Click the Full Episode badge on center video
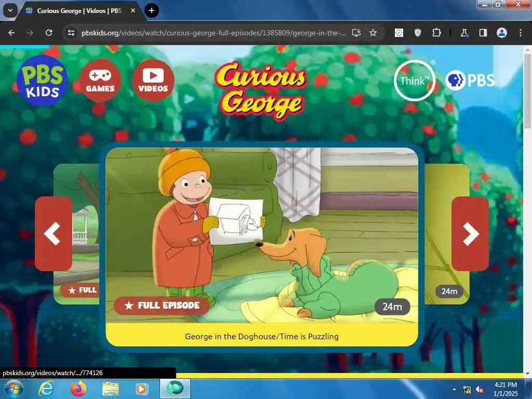Viewport: 532px width, 399px height. [162, 305]
